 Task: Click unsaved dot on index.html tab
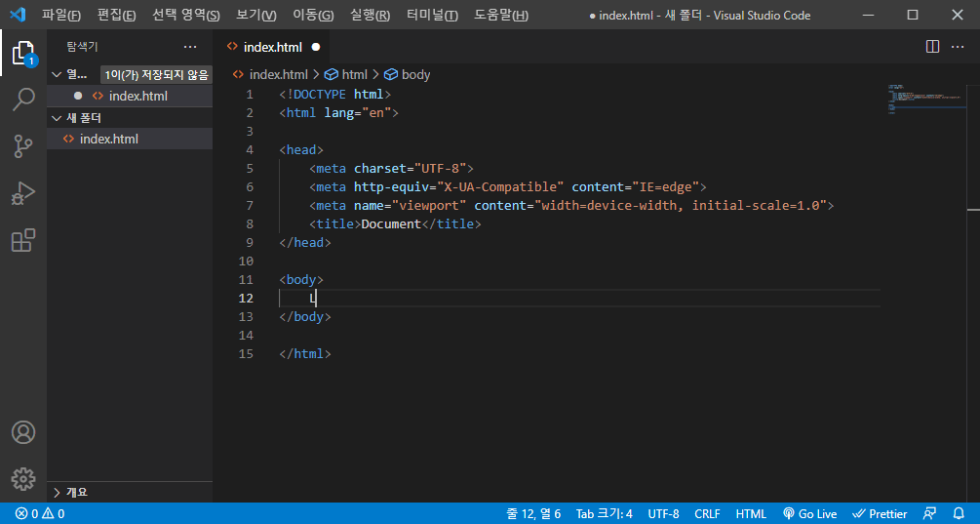pyautogui.click(x=316, y=47)
